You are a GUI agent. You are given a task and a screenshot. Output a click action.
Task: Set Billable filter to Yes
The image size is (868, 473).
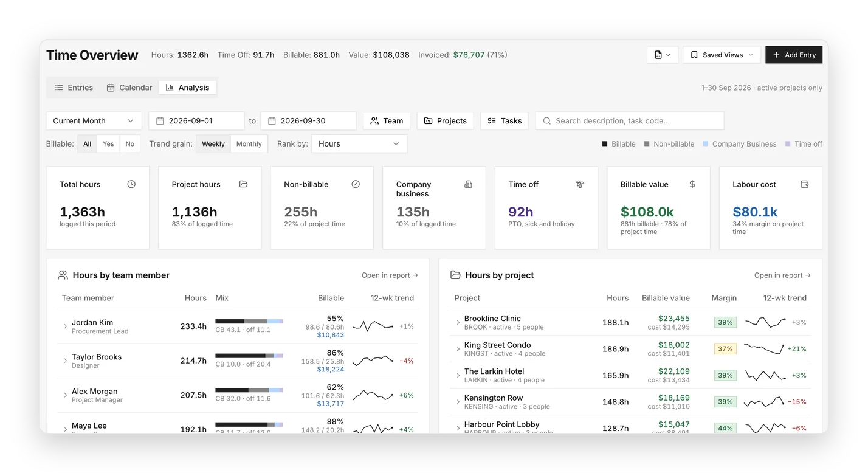tap(108, 144)
